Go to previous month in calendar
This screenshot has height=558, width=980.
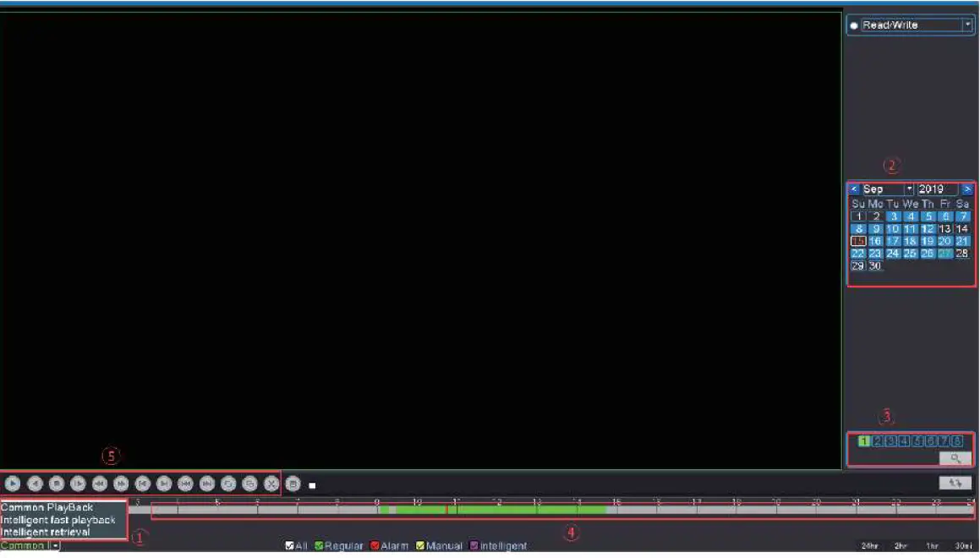pos(854,189)
